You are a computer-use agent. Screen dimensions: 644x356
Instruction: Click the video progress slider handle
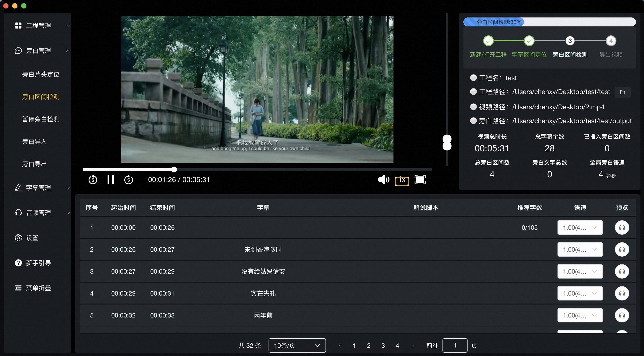[x=174, y=170]
